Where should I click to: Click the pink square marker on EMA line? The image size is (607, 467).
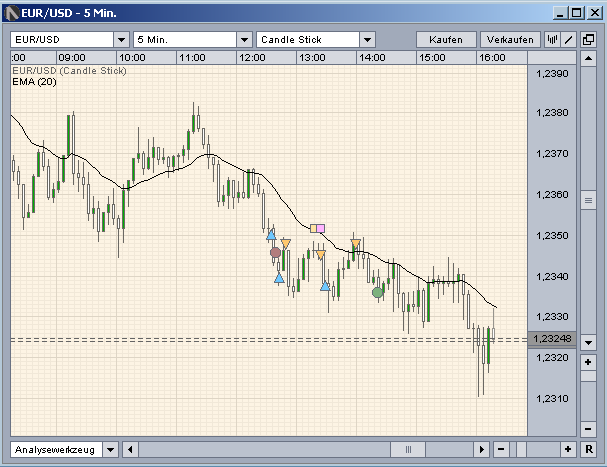pos(321,228)
